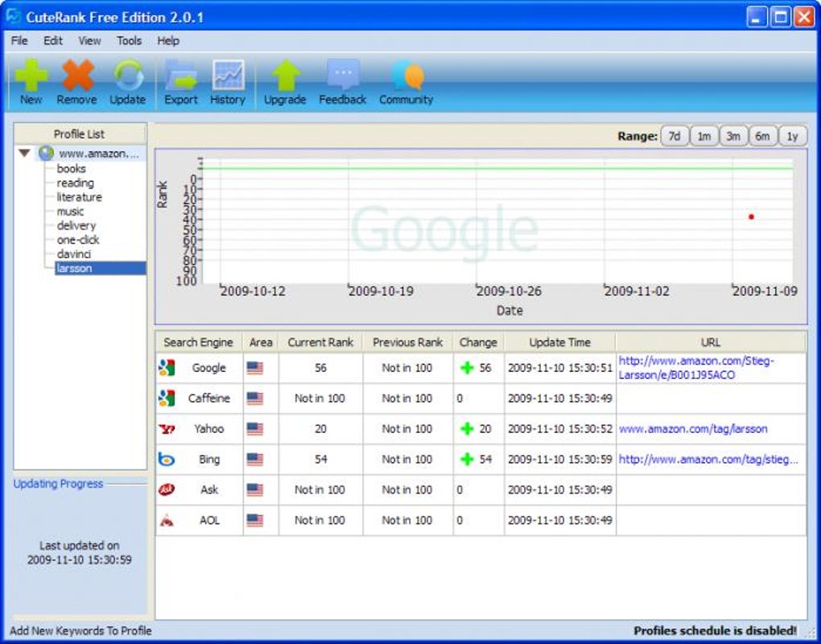The height and width of the screenshot is (644, 821).
Task: Click the window resize grip at bottom-right
Action: tap(811, 634)
